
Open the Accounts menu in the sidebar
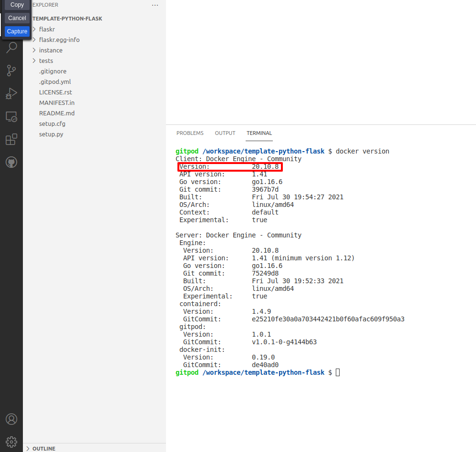(x=11, y=419)
